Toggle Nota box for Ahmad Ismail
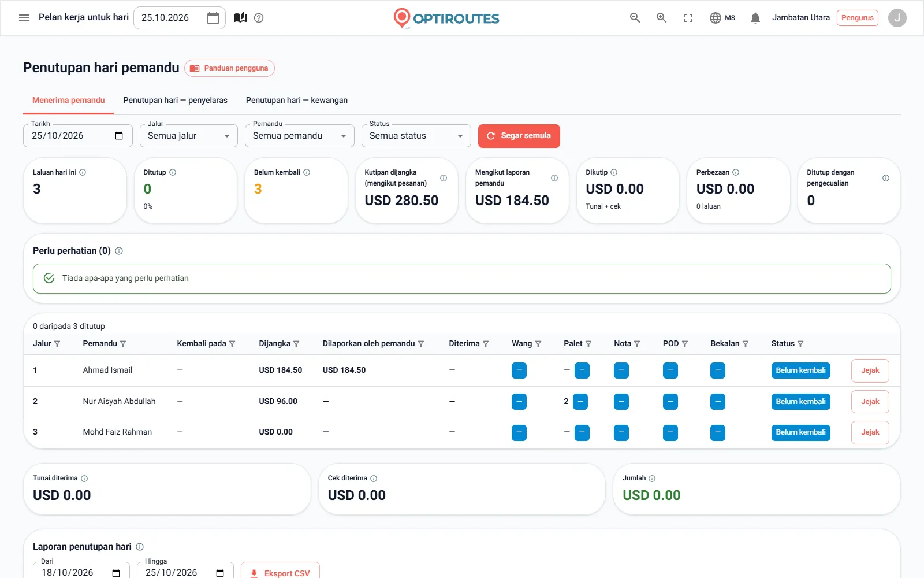 [x=621, y=370]
